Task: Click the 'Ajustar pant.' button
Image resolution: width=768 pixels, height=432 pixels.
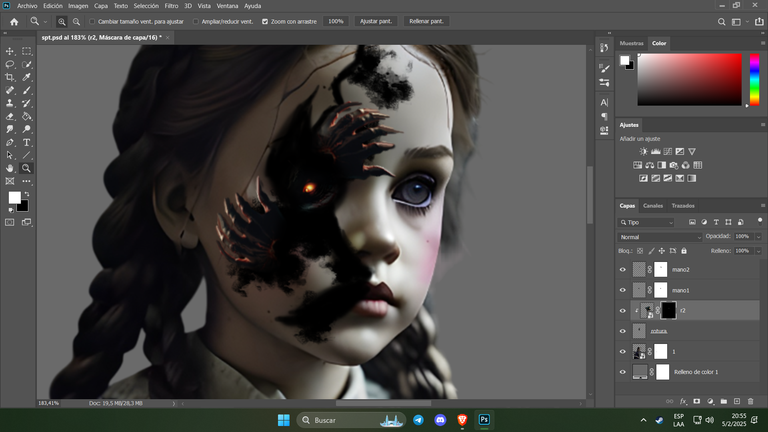Action: coord(376,22)
